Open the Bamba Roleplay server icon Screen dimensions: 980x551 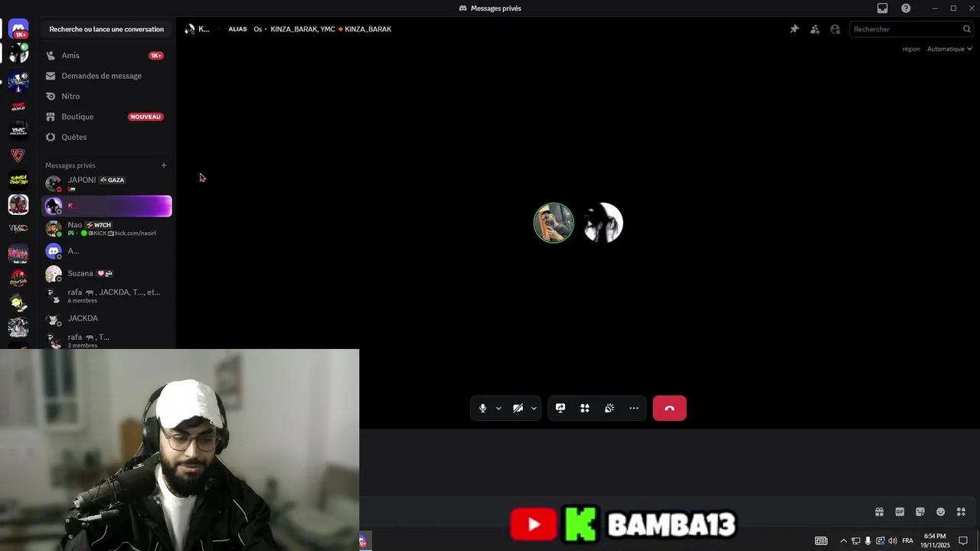[x=18, y=180]
